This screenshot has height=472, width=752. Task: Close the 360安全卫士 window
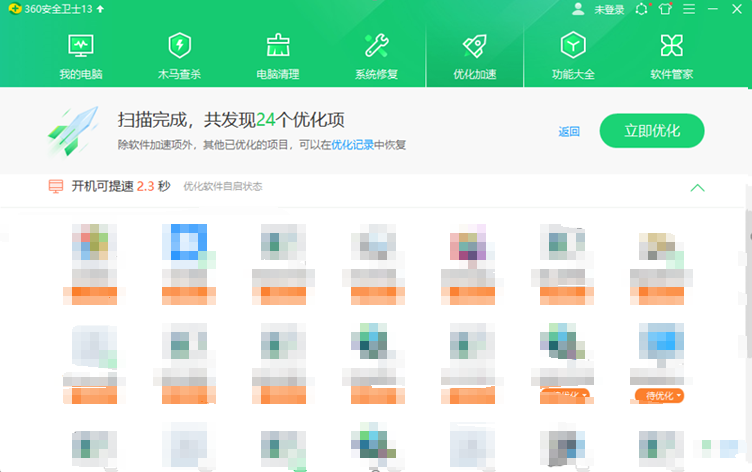pos(737,9)
